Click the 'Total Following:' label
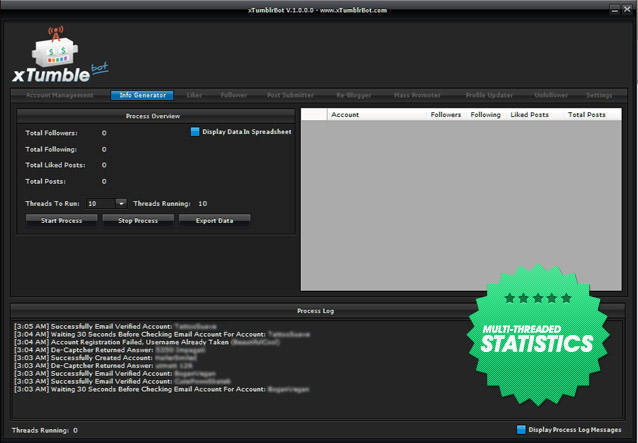Viewport: 638px width, 443px height. pyautogui.click(x=51, y=149)
